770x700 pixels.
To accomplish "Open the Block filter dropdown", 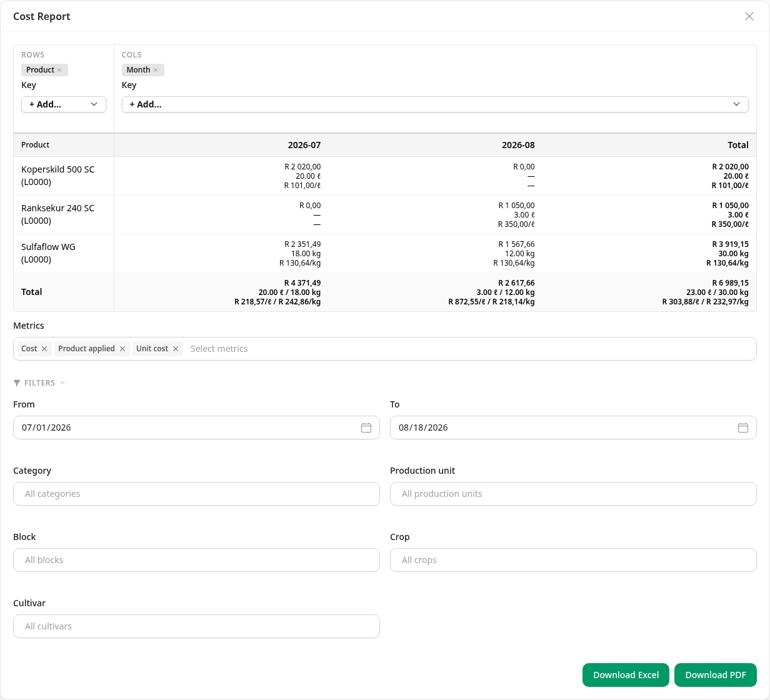I will tap(196, 560).
